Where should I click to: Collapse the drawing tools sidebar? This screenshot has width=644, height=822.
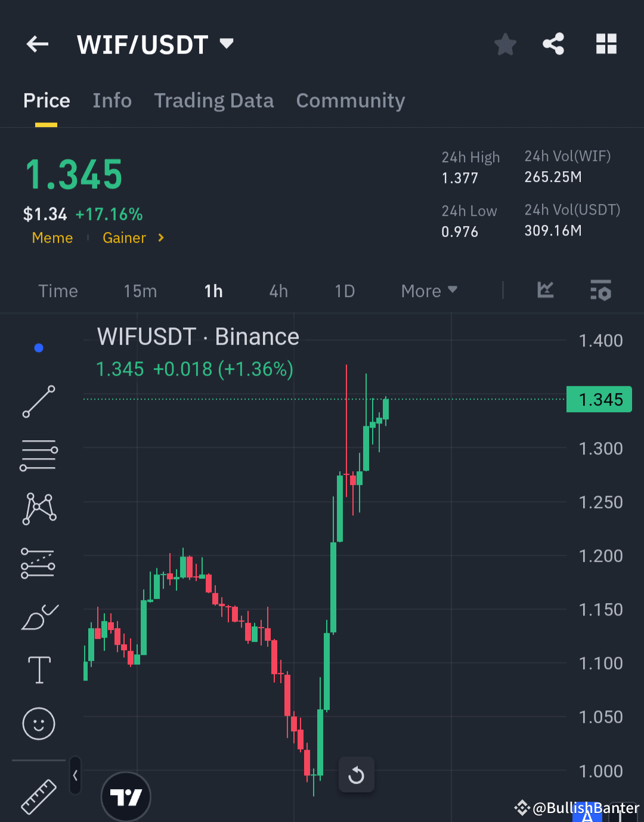[75, 775]
